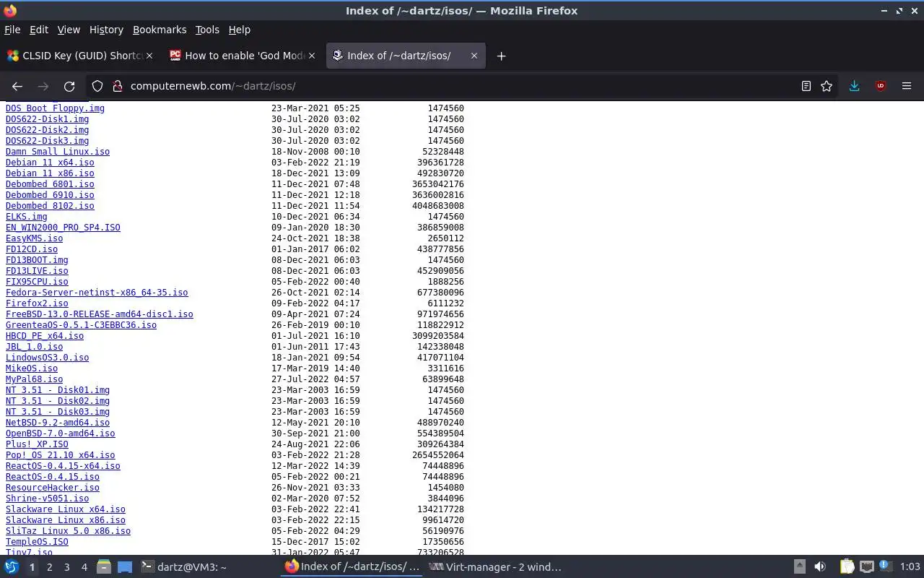Go back to the previous page
This screenshot has height=578, width=924.
click(17, 86)
